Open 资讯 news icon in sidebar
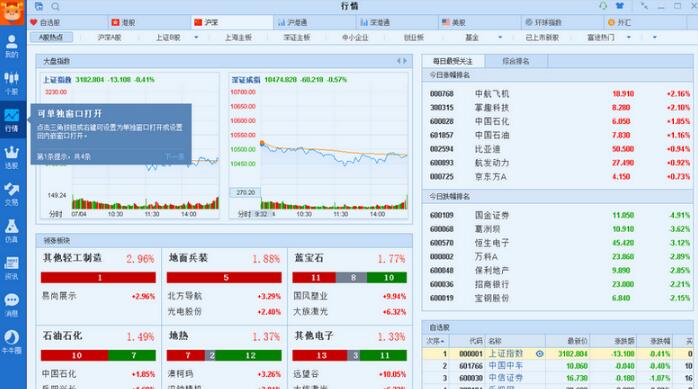698x389 pixels. (x=12, y=268)
